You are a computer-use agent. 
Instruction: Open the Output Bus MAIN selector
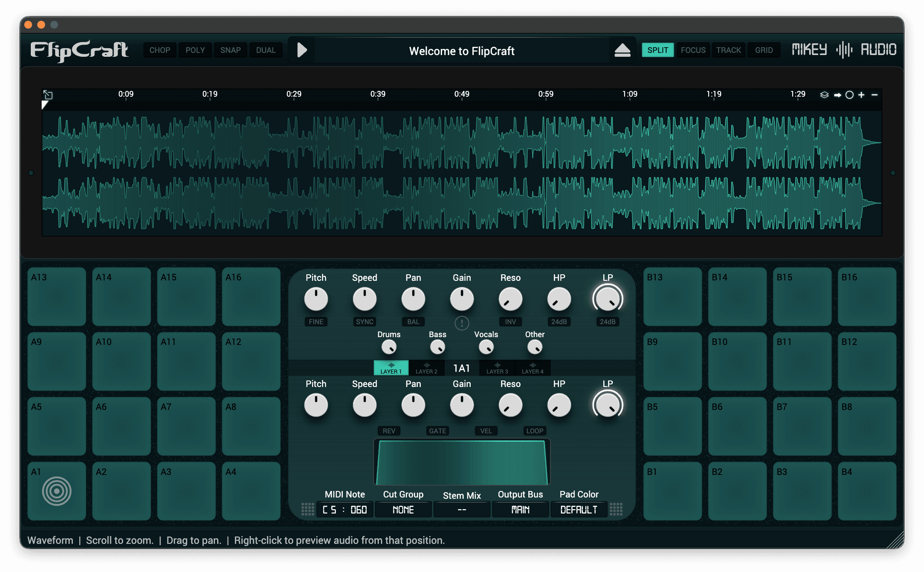(520, 510)
